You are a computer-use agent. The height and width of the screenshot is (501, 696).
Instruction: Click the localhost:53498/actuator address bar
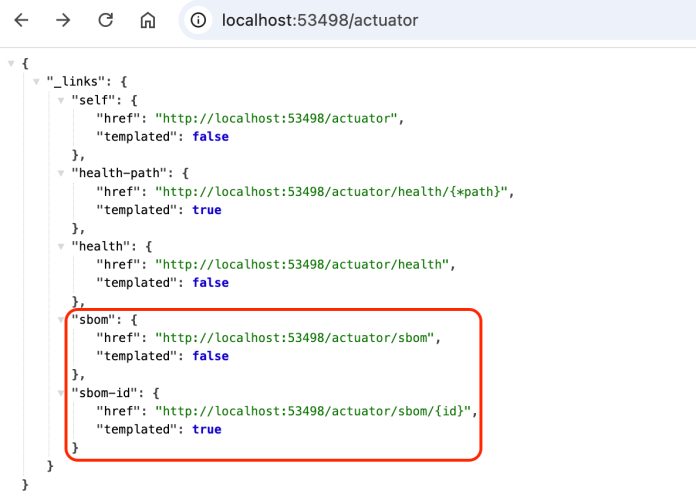point(320,20)
